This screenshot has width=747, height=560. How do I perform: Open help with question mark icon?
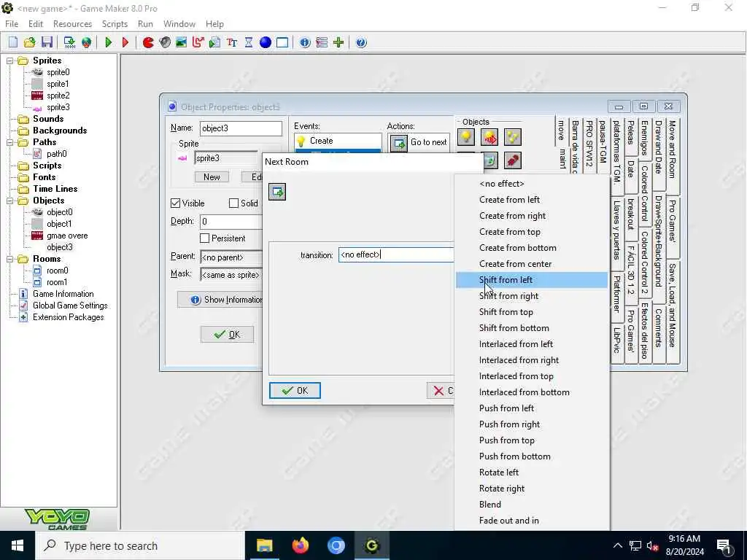361,42
